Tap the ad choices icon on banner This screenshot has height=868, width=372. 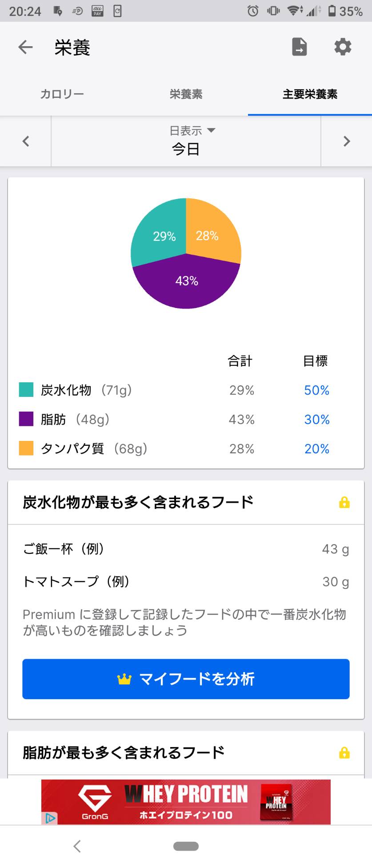tap(51, 817)
